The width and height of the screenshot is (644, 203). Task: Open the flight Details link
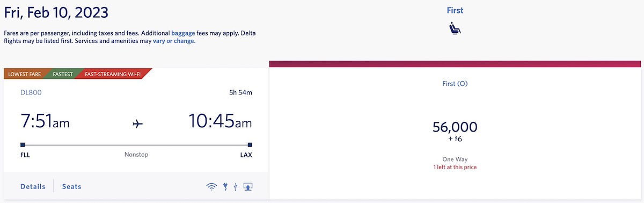point(33,186)
